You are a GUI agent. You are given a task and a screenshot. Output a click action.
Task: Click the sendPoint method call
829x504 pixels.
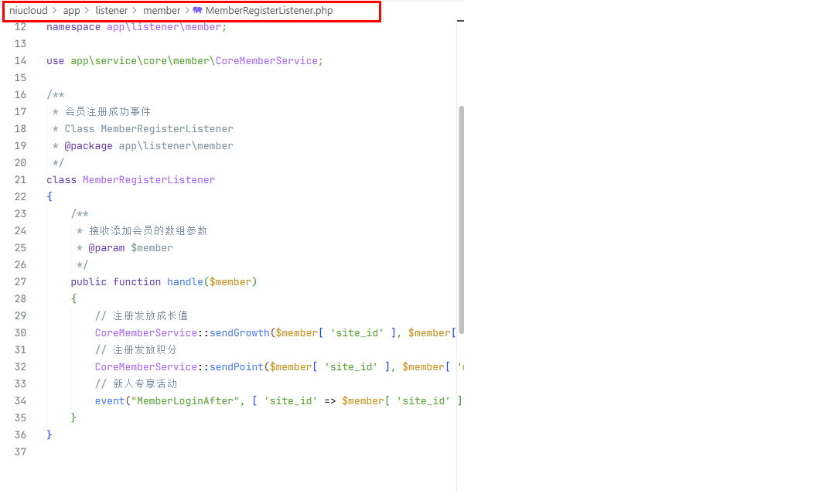pyautogui.click(x=236, y=366)
